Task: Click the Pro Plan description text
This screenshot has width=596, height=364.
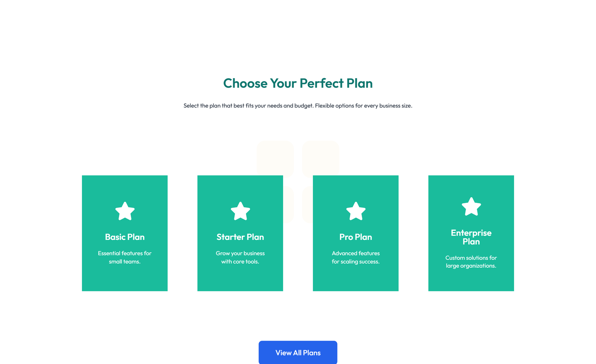Action: [356, 257]
